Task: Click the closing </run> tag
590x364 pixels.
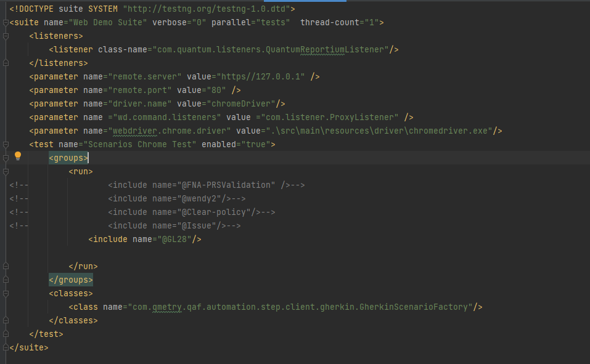Action: pyautogui.click(x=83, y=266)
